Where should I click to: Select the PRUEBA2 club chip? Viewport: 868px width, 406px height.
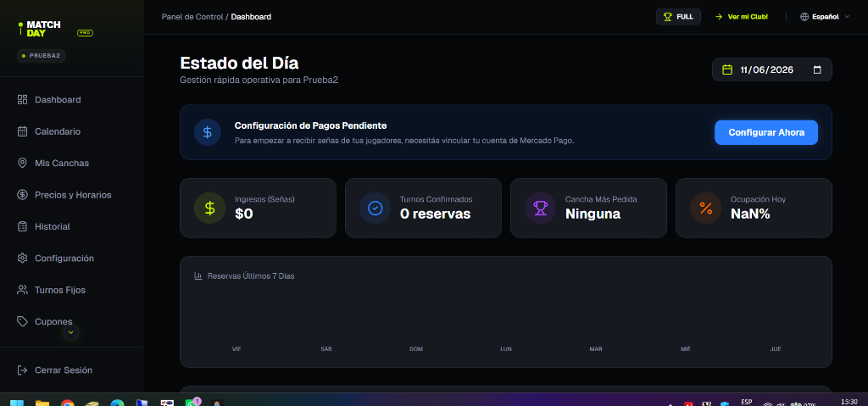click(x=42, y=55)
